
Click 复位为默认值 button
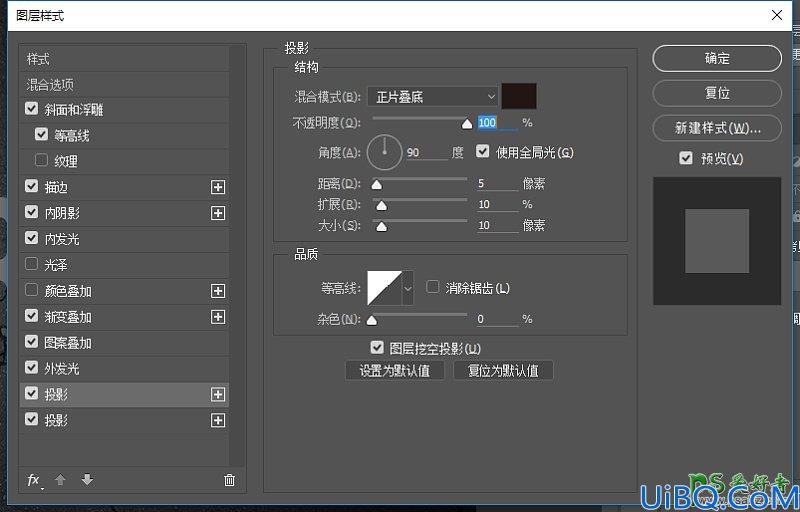pos(503,371)
